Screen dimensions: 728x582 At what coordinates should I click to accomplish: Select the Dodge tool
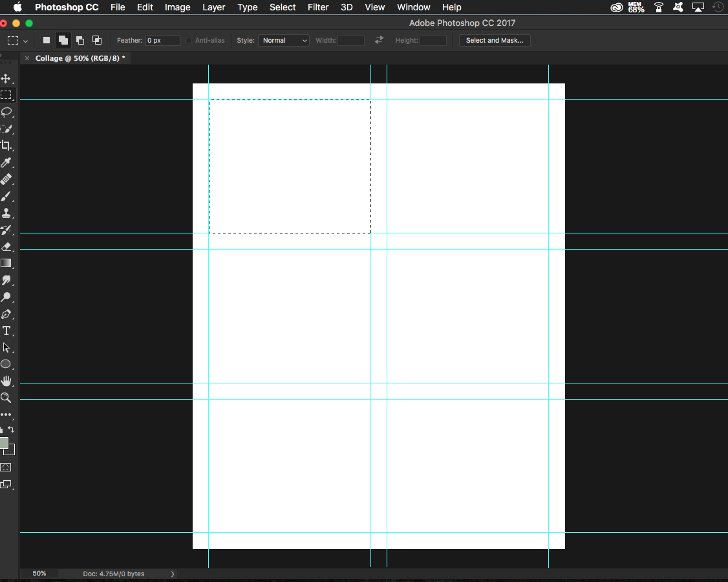pos(6,297)
